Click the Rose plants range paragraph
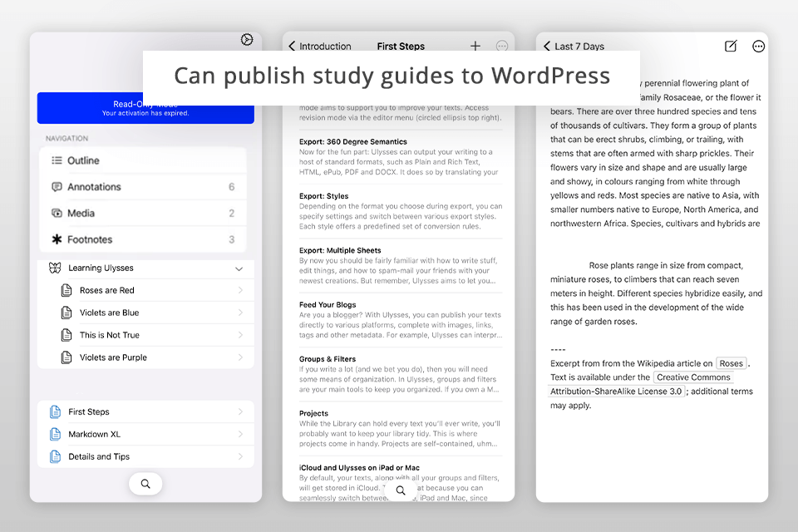The image size is (798, 532). point(656,293)
